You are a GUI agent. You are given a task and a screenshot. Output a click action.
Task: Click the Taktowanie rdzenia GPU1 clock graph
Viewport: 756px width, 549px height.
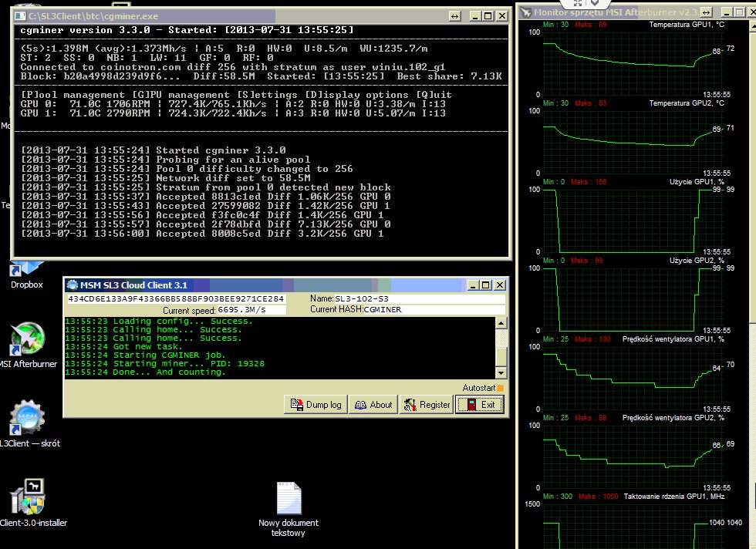coord(634,527)
